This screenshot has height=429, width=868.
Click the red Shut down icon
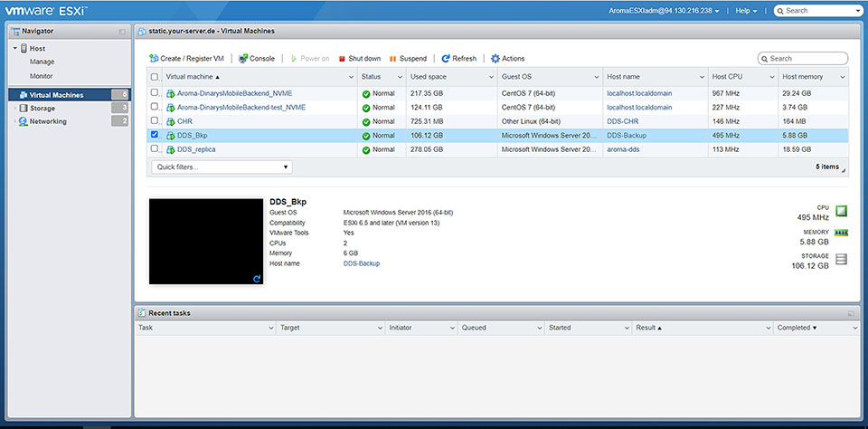pyautogui.click(x=342, y=58)
